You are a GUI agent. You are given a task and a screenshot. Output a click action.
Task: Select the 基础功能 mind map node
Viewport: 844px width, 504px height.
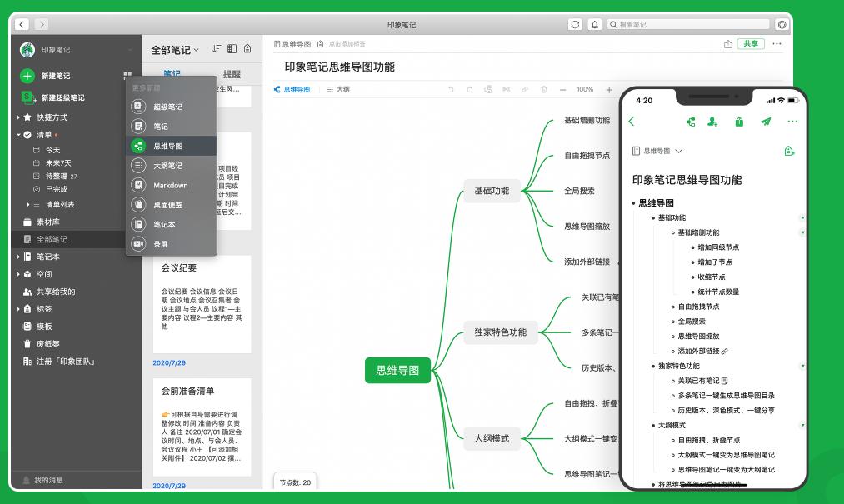(x=492, y=191)
